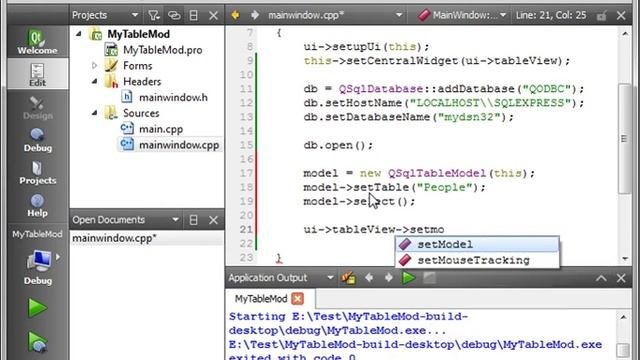Expand the Forms folder
This screenshot has width=640, height=360.
(94, 65)
